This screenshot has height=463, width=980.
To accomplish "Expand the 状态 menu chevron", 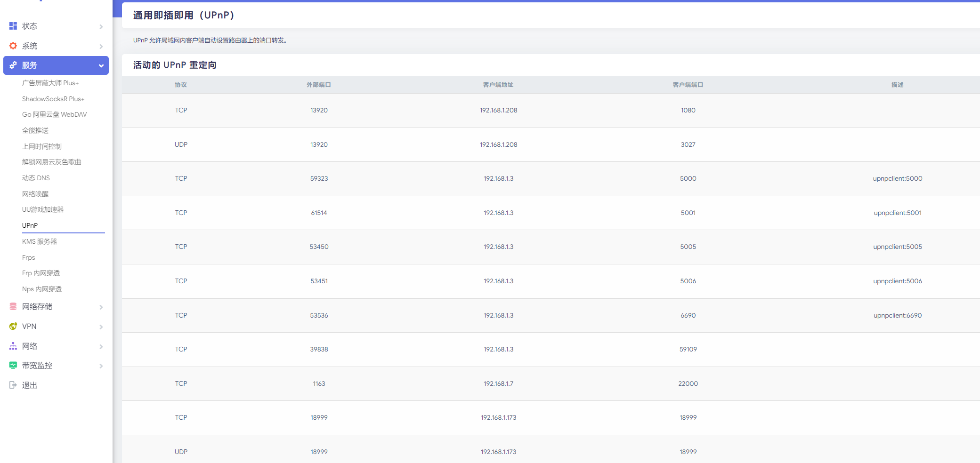I will 101,26.
